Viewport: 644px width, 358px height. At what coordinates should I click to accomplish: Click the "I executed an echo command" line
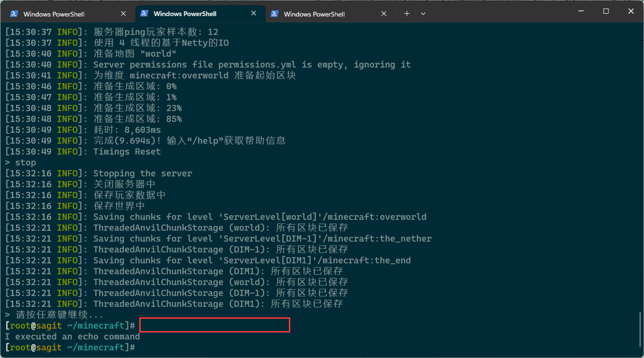pos(72,336)
